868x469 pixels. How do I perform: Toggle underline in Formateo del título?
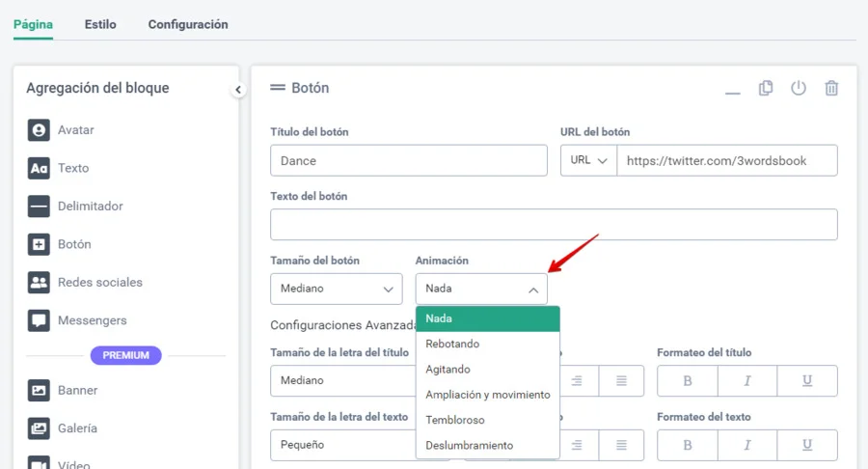coord(807,381)
